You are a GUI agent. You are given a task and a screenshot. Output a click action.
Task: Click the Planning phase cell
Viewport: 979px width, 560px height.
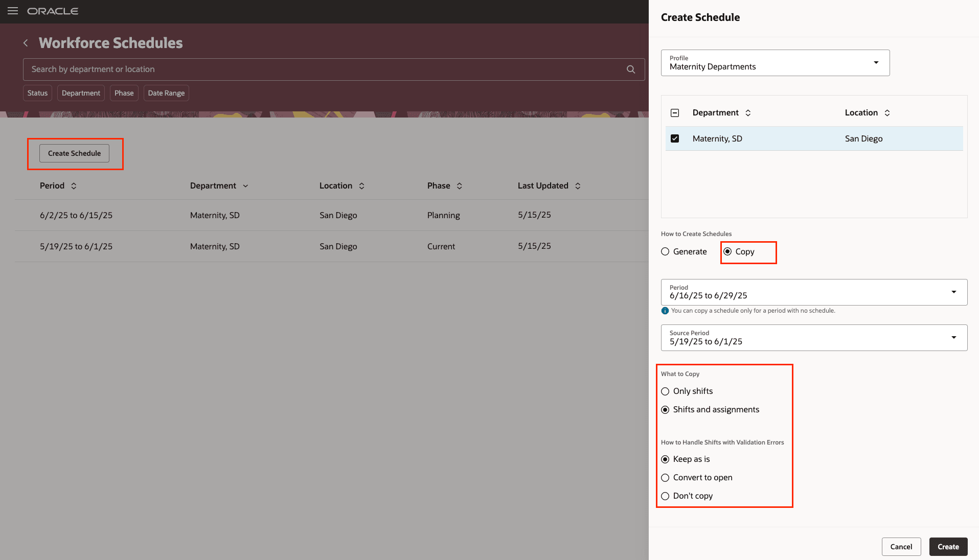pos(443,215)
